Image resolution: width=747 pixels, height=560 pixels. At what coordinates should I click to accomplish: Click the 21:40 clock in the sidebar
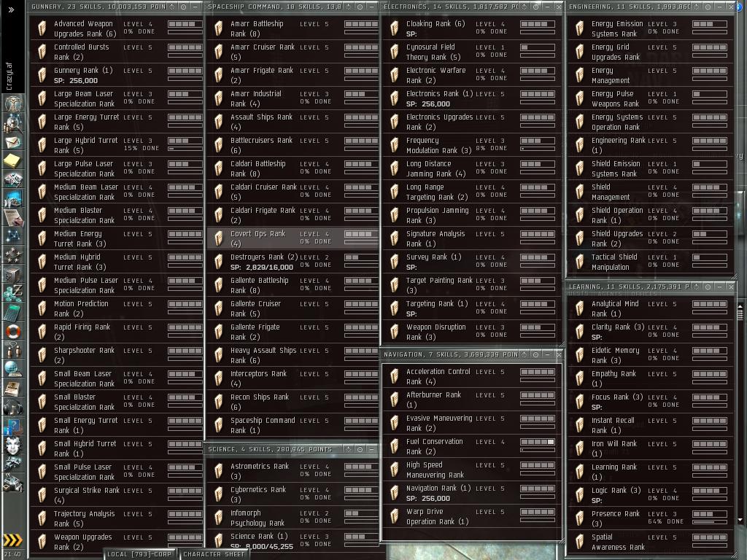[x=12, y=554]
